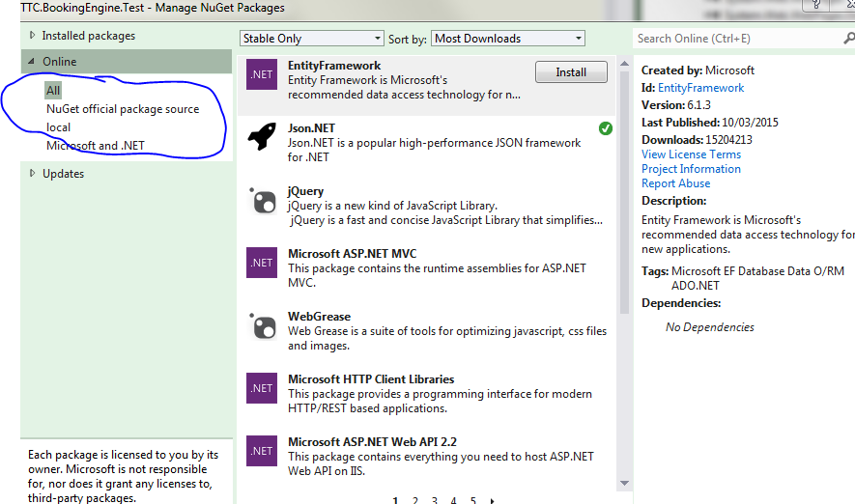
Task: Select Microsoft ASP.NET Web API 2.2 title
Action: 372,442
